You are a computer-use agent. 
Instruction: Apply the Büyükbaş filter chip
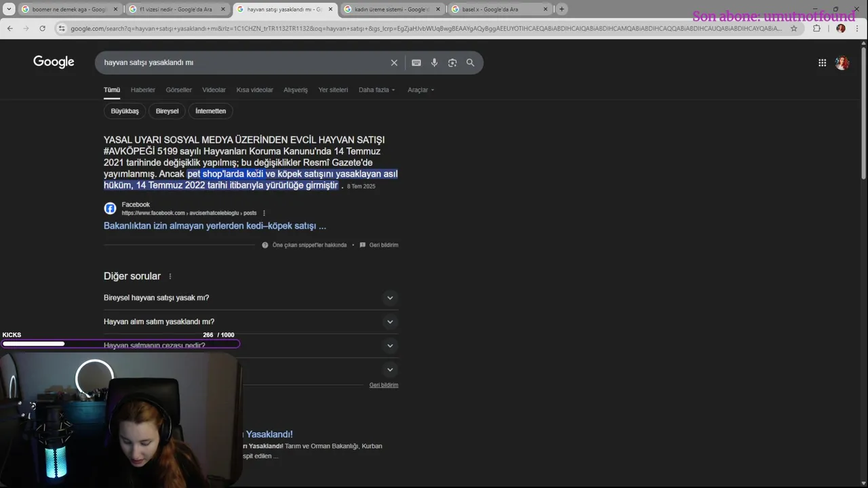(125, 111)
